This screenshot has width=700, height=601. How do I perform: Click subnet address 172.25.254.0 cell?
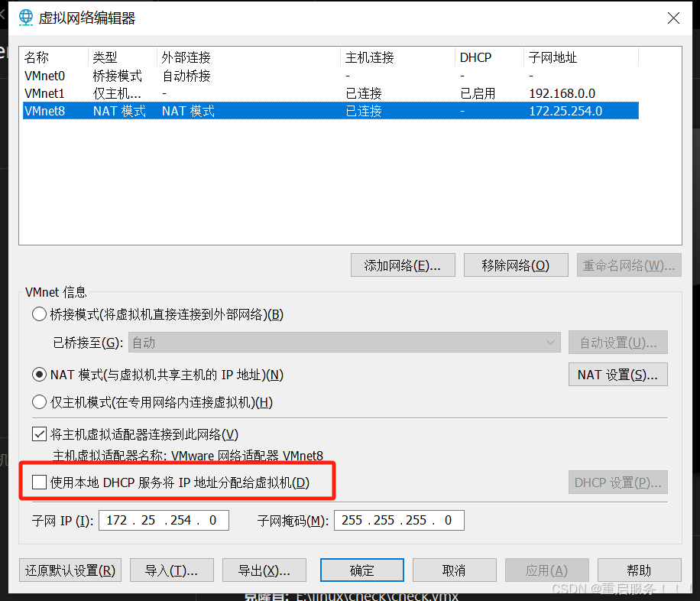[566, 111]
